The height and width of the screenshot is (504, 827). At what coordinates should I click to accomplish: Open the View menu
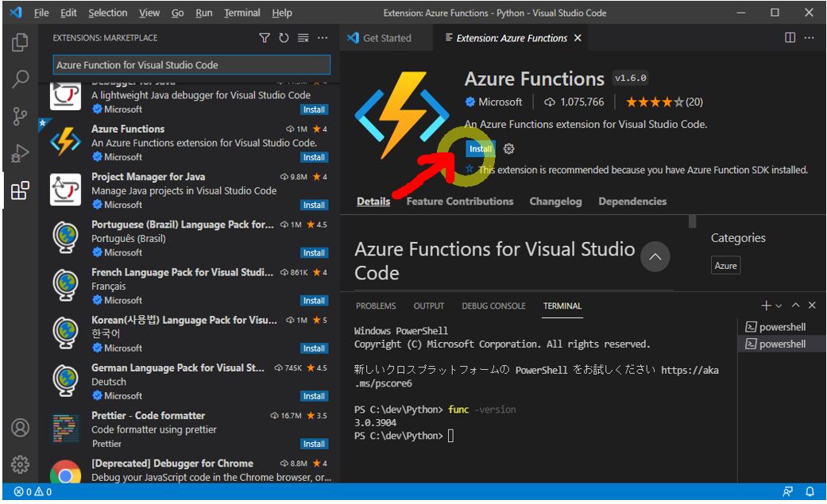pos(149,13)
